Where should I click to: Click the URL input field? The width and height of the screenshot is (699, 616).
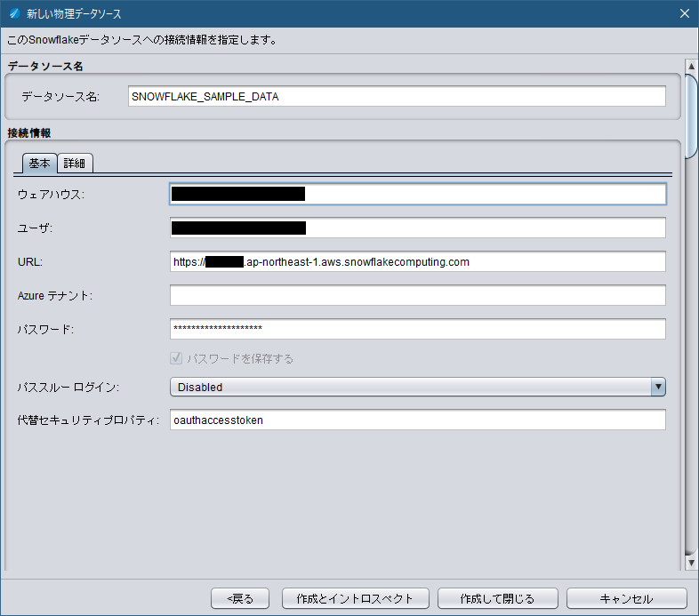(418, 261)
